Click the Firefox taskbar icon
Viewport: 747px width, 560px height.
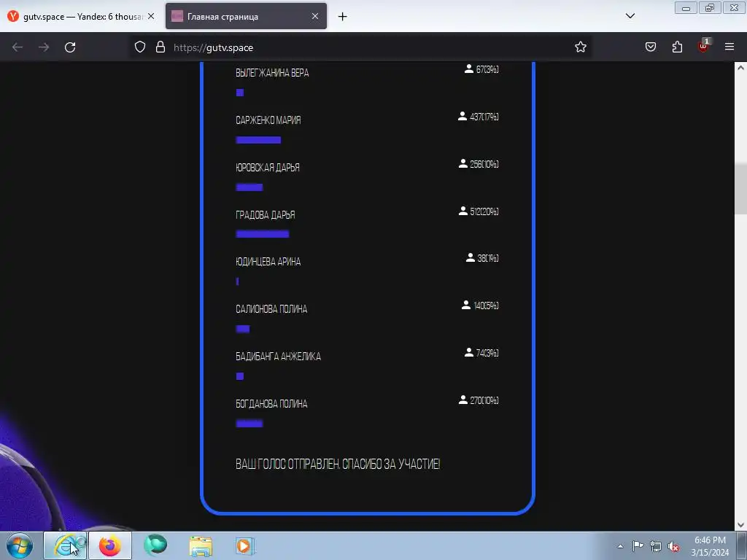point(109,545)
